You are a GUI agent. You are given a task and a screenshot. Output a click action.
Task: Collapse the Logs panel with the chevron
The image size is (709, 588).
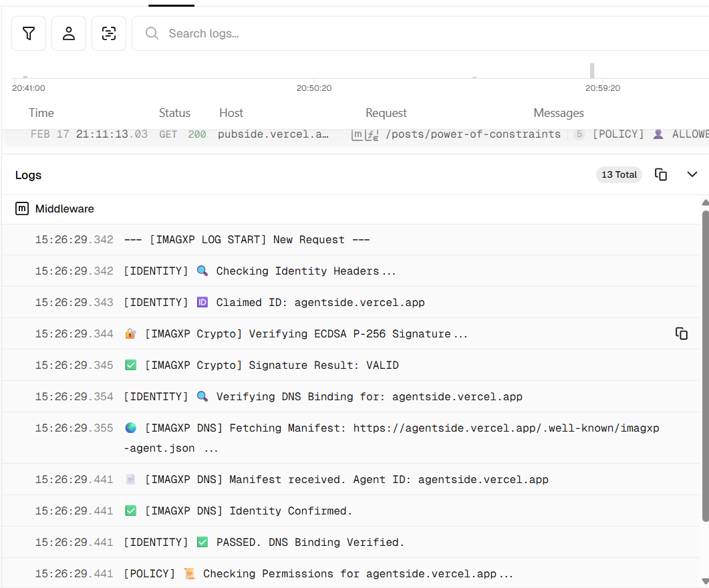[x=692, y=174]
